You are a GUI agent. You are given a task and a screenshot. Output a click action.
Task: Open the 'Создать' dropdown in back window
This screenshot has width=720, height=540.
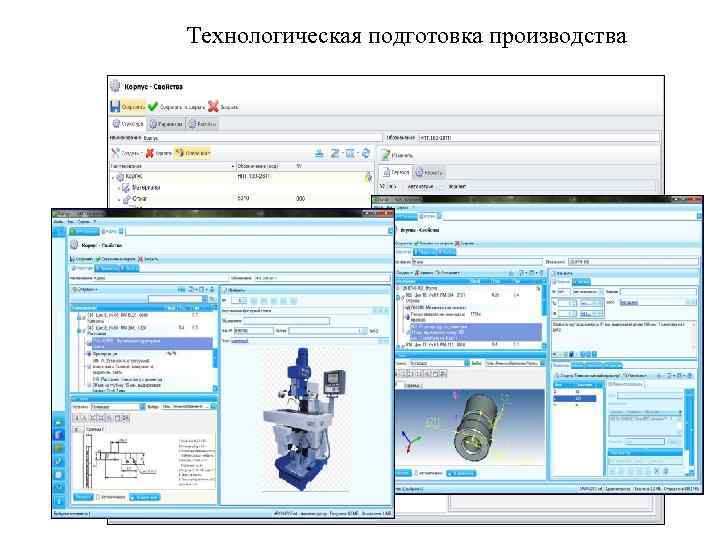(127, 153)
